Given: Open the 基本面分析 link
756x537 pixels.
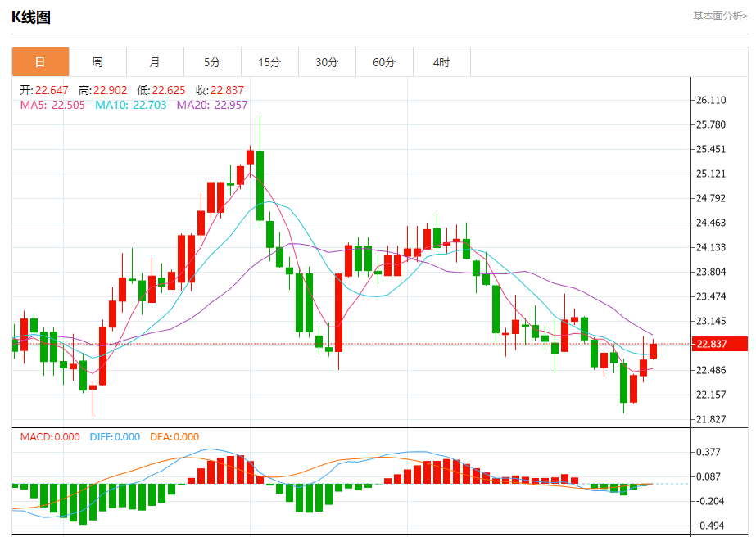Looking at the screenshot, I should click(720, 16).
